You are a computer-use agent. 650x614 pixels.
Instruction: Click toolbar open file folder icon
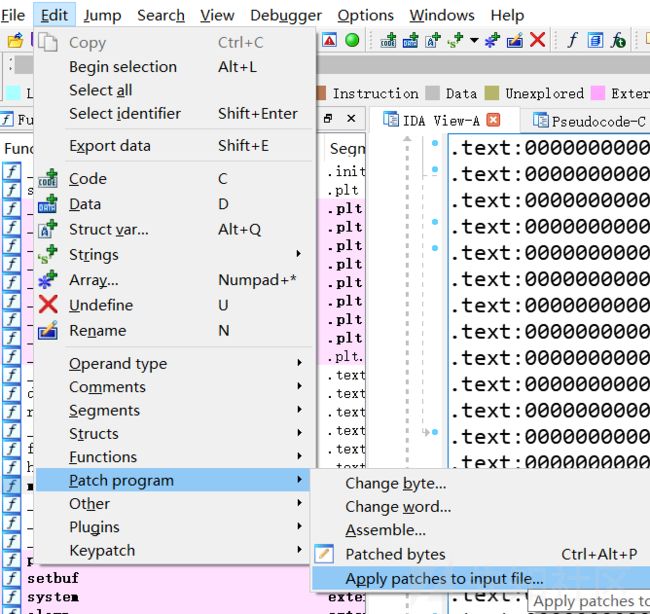click(15, 40)
